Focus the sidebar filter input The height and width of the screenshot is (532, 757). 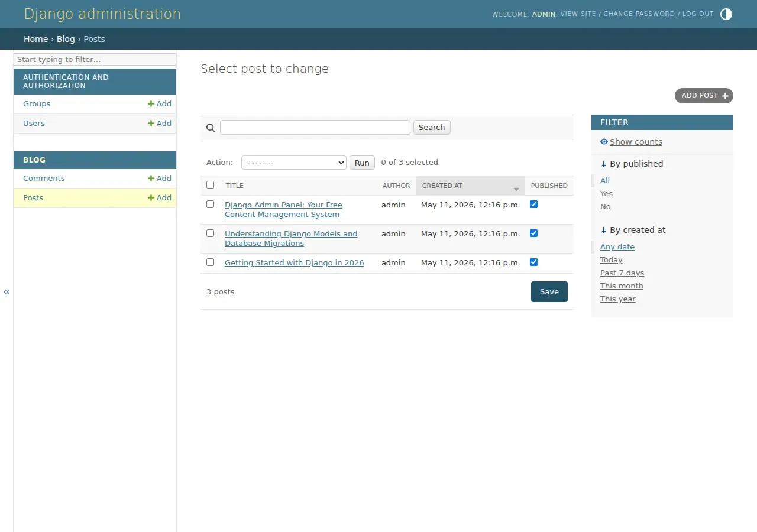coord(95,59)
